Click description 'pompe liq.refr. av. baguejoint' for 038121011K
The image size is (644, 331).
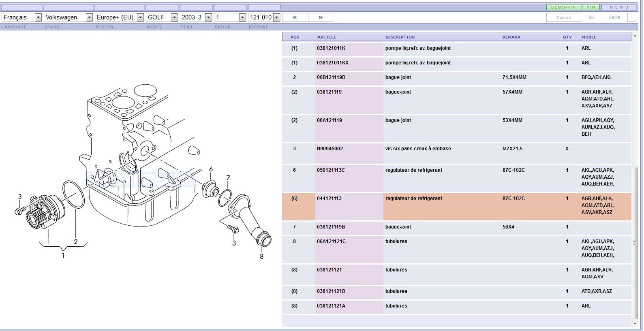418,48
